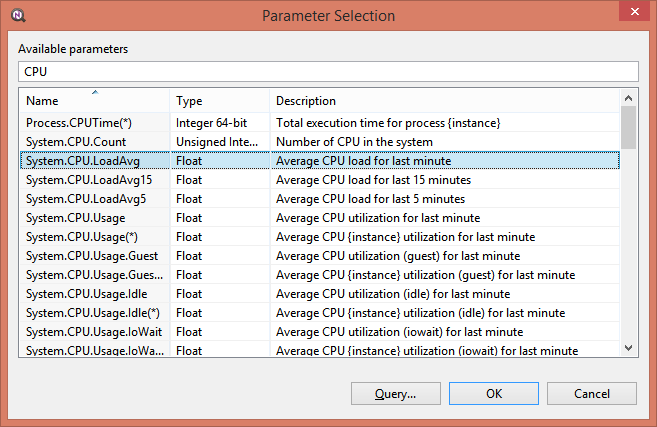Click 'Total execution time for process {instance}' description

(388, 123)
